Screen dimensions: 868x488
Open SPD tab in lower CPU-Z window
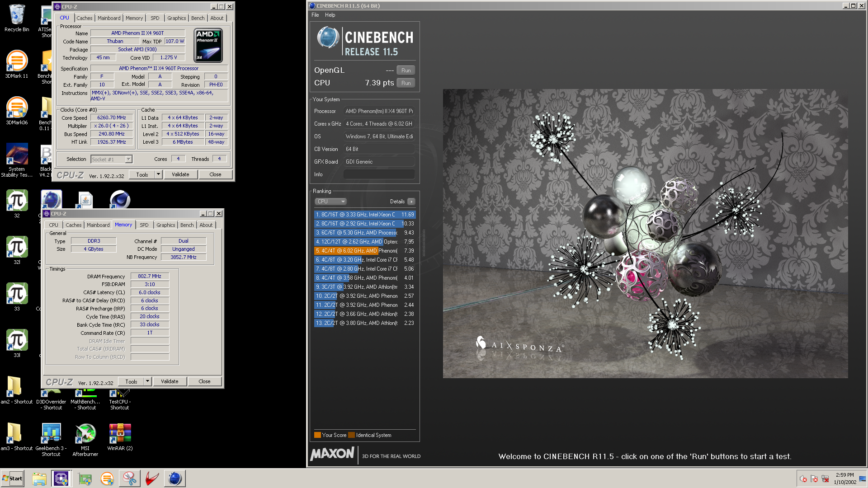click(x=144, y=225)
